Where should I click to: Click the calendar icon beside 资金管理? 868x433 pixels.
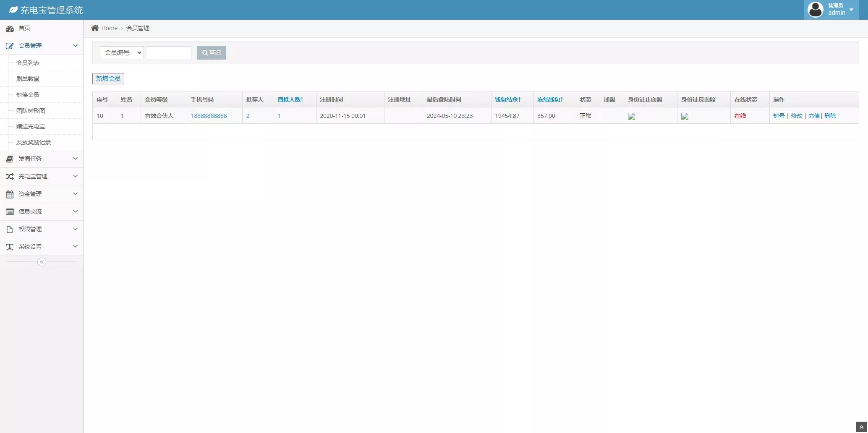coord(10,194)
